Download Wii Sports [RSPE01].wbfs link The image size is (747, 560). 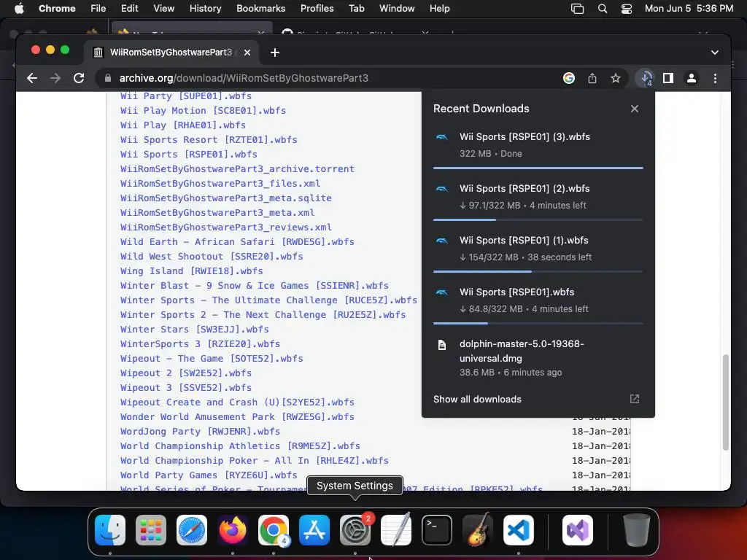coord(189,155)
